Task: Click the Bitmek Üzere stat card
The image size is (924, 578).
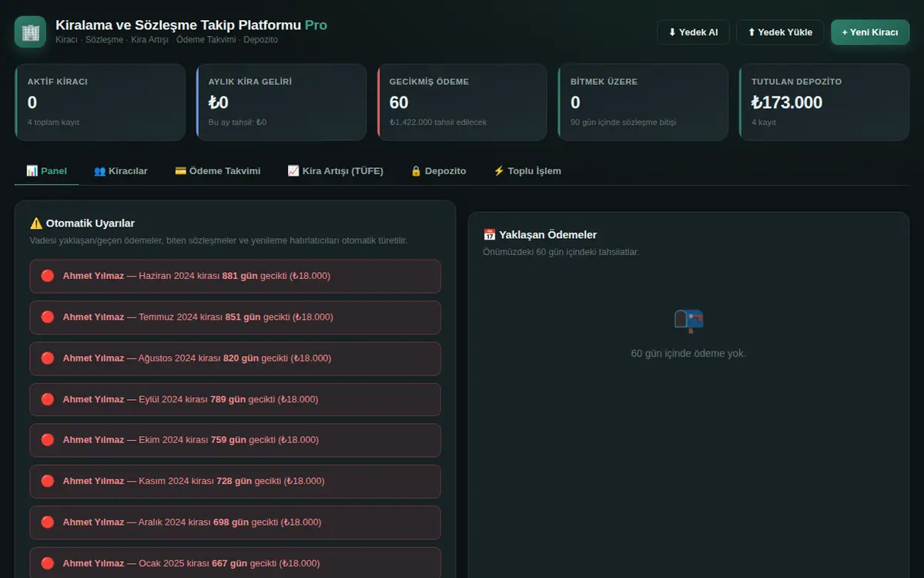Action: pyautogui.click(x=643, y=102)
